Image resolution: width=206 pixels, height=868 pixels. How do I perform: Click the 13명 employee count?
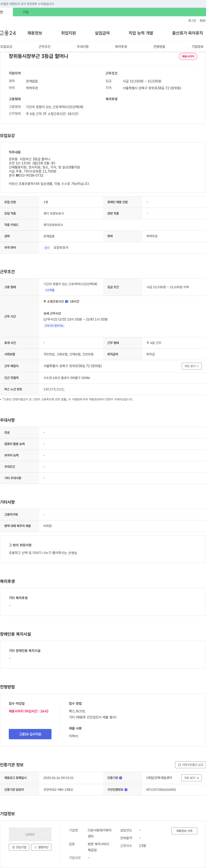coord(142,846)
